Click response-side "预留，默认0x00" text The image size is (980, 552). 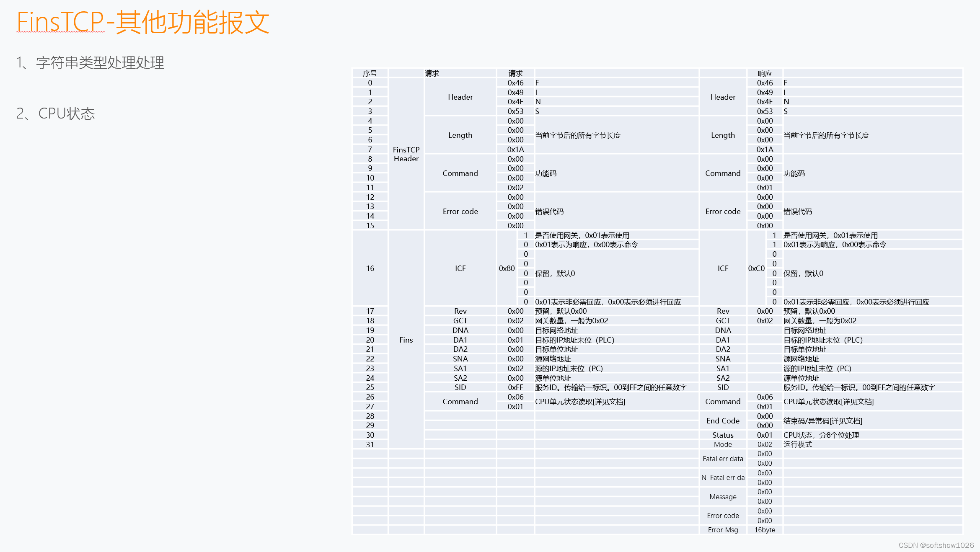pyautogui.click(x=809, y=311)
